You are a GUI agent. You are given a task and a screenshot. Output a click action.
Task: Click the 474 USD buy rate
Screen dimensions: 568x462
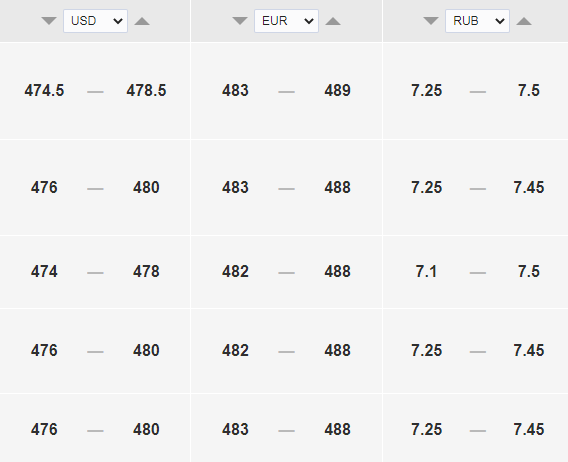pos(44,271)
